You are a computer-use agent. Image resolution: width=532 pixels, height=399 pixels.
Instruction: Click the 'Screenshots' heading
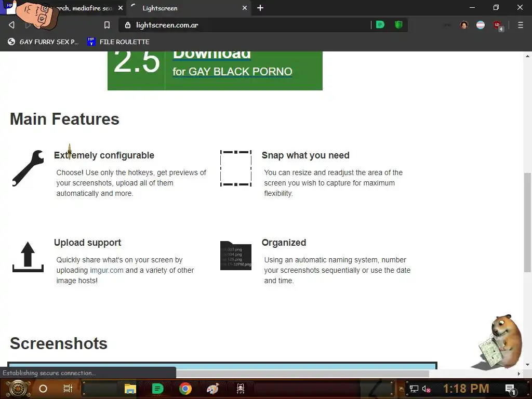point(59,343)
